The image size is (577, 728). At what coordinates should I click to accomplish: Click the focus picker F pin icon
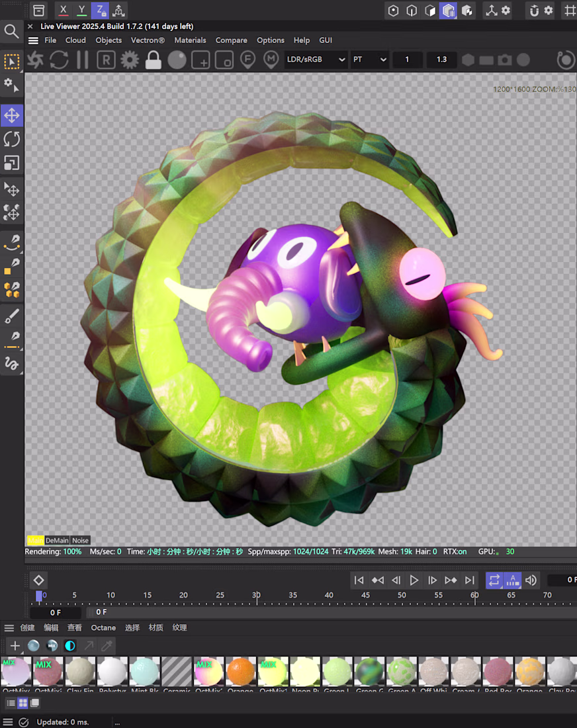tap(248, 60)
